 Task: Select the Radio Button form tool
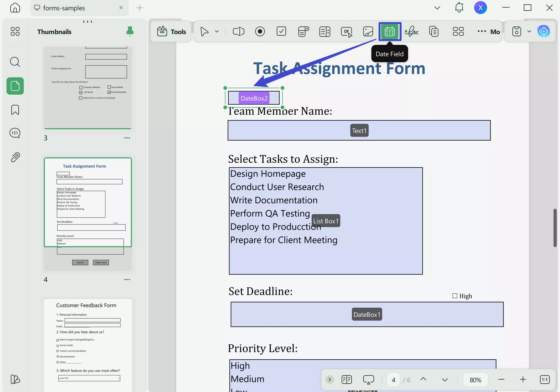click(260, 32)
